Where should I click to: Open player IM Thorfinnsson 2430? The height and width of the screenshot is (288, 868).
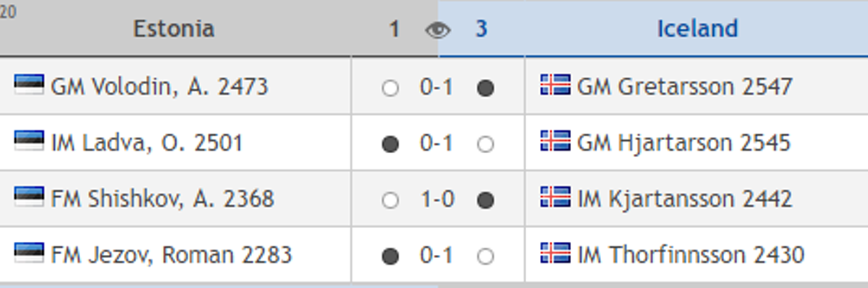tap(691, 255)
